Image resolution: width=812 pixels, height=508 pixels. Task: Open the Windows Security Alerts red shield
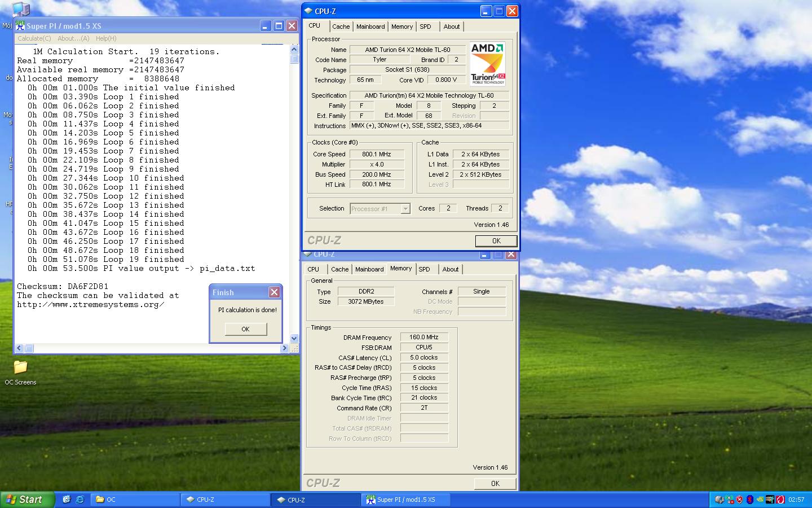(739, 500)
